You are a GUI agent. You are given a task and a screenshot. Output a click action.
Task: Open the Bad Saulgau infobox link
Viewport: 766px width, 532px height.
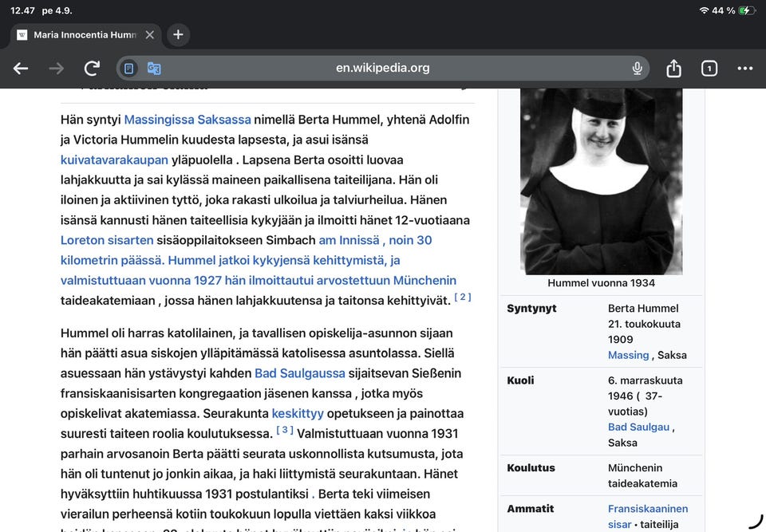point(638,427)
